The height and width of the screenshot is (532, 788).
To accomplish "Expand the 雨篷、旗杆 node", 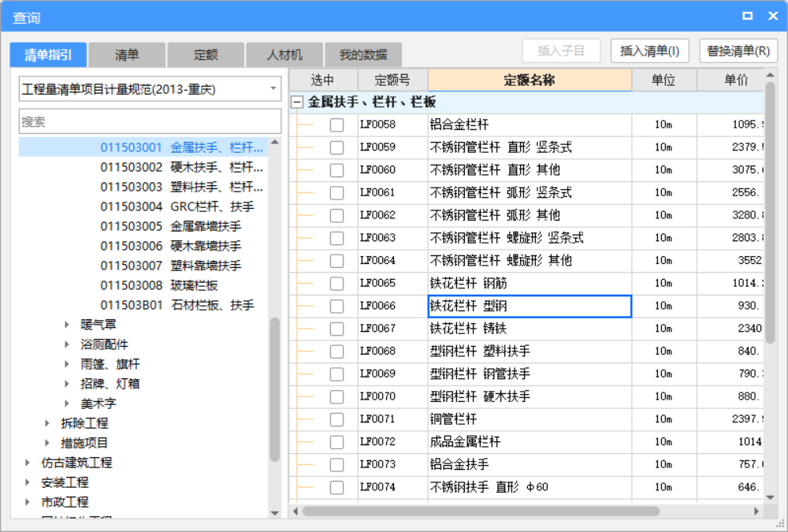I will coord(67,364).
